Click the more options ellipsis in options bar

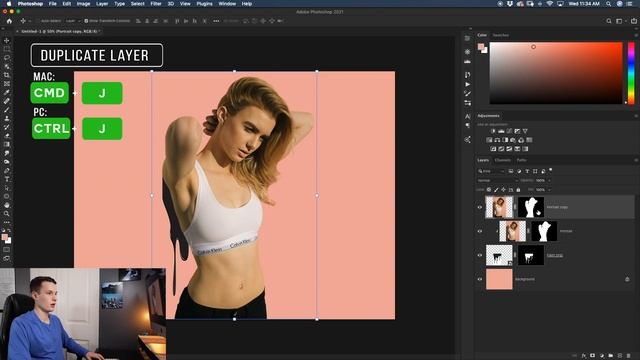click(x=216, y=21)
